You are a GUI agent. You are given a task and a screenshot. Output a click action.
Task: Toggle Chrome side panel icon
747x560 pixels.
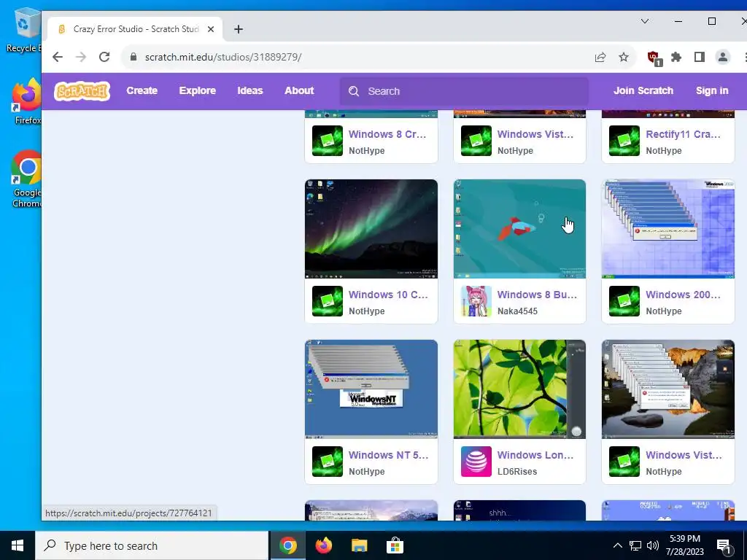(x=700, y=57)
